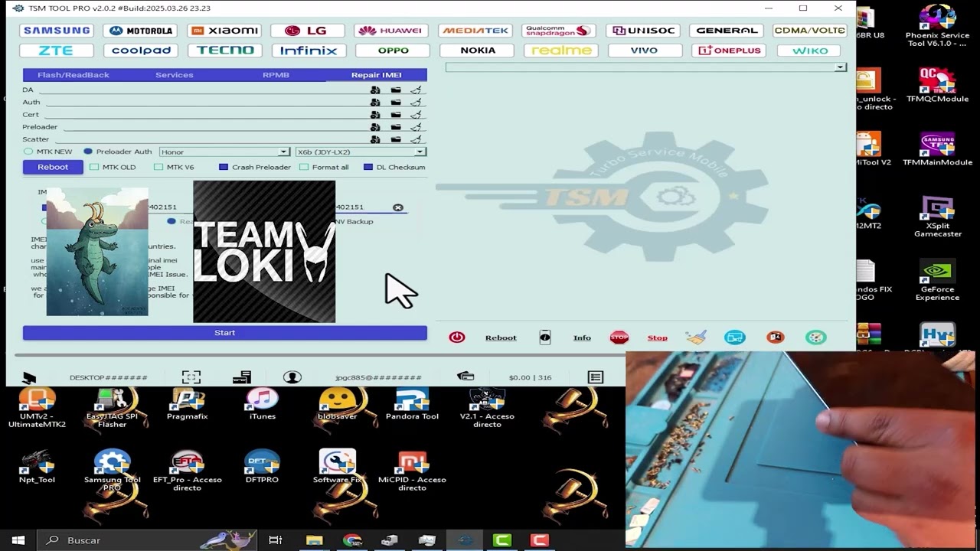Switch to Repair IMEI tab
The width and height of the screenshot is (980, 551).
pyautogui.click(x=376, y=75)
